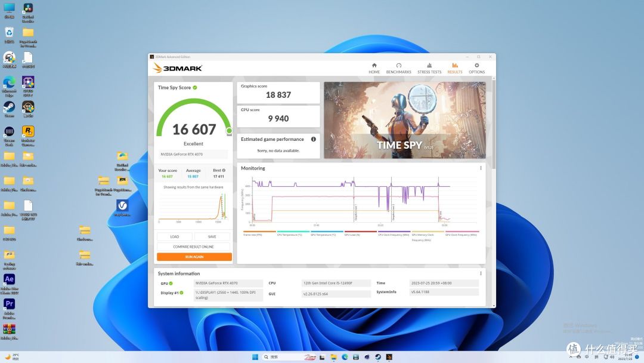Click the SAVE button

pyautogui.click(x=212, y=237)
